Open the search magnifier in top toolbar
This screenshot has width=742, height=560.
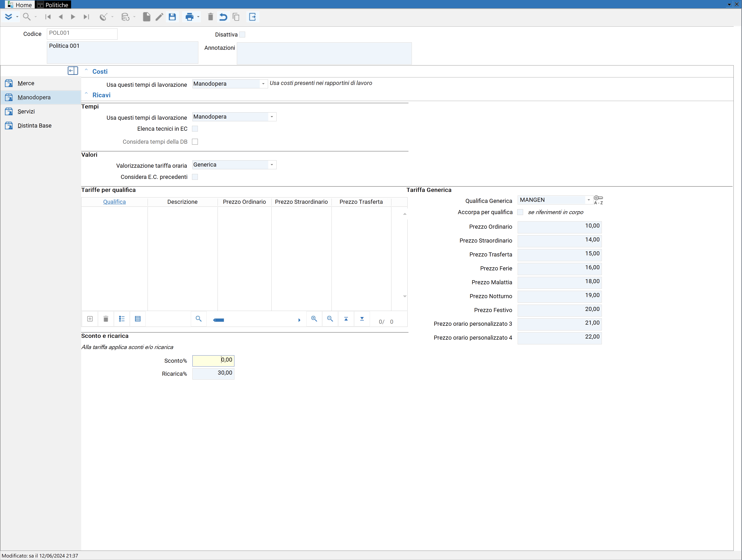click(x=26, y=17)
